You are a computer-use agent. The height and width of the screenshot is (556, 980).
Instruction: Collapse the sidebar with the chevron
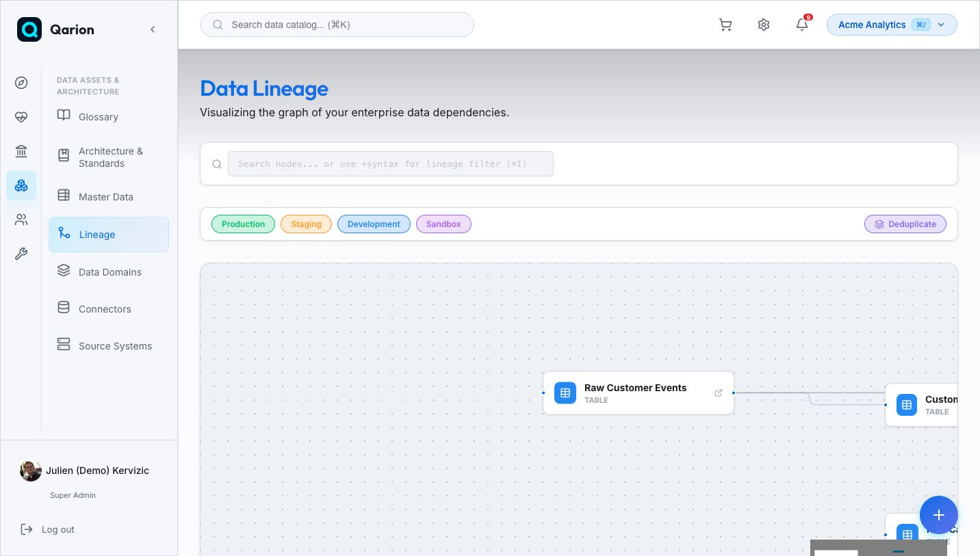[153, 29]
